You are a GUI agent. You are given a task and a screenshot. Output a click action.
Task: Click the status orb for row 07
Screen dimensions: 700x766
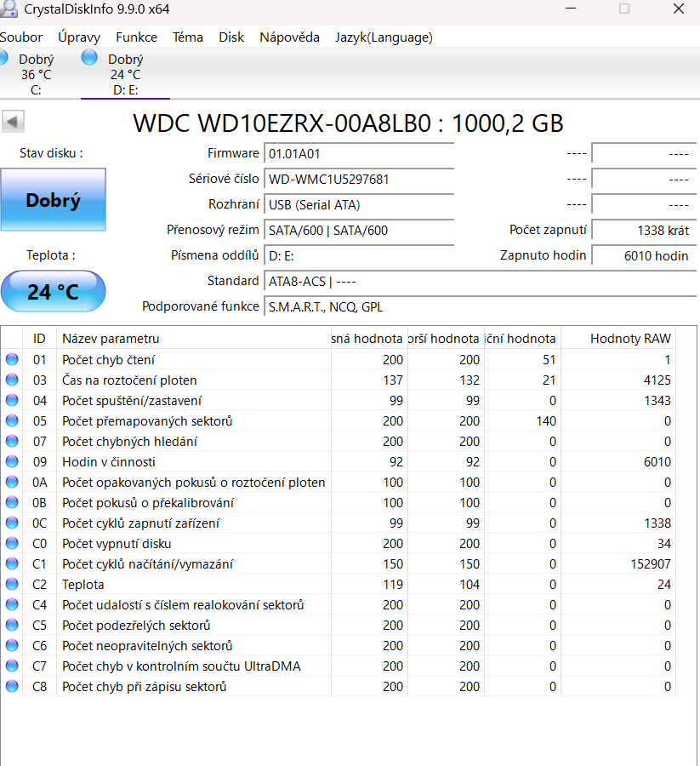coord(12,441)
